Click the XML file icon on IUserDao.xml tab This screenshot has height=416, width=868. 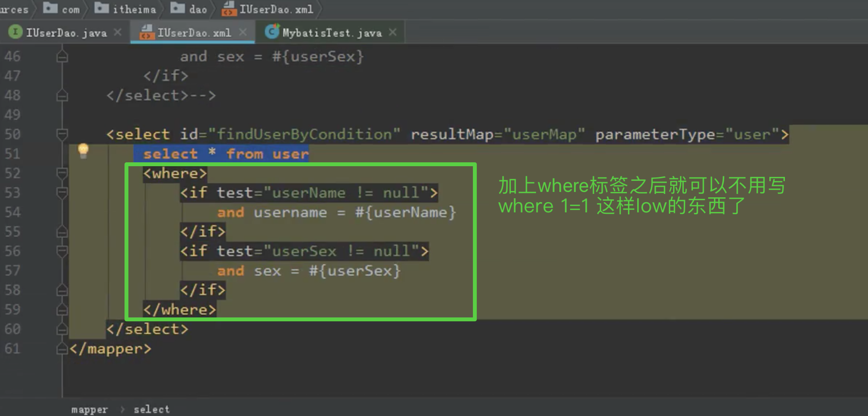(x=147, y=32)
